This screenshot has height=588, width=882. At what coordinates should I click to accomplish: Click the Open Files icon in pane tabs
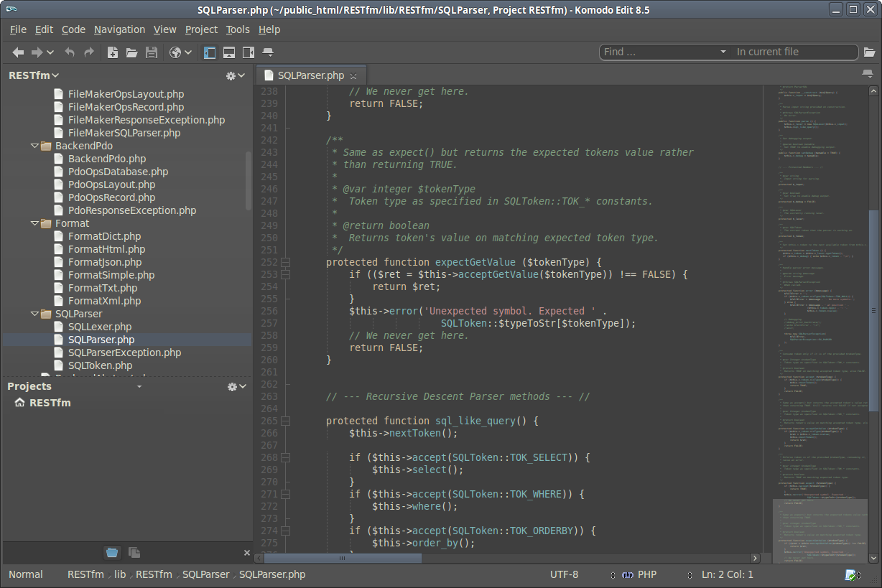134,553
